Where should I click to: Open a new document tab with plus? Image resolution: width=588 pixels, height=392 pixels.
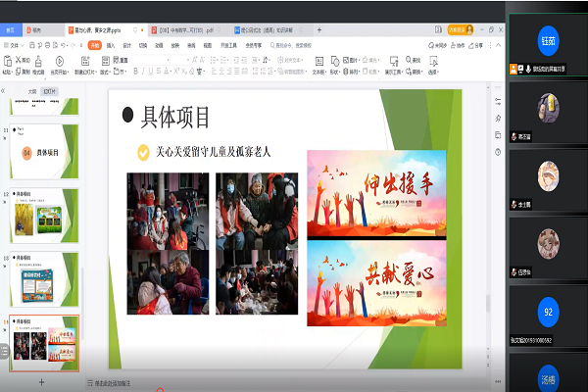coord(319,29)
